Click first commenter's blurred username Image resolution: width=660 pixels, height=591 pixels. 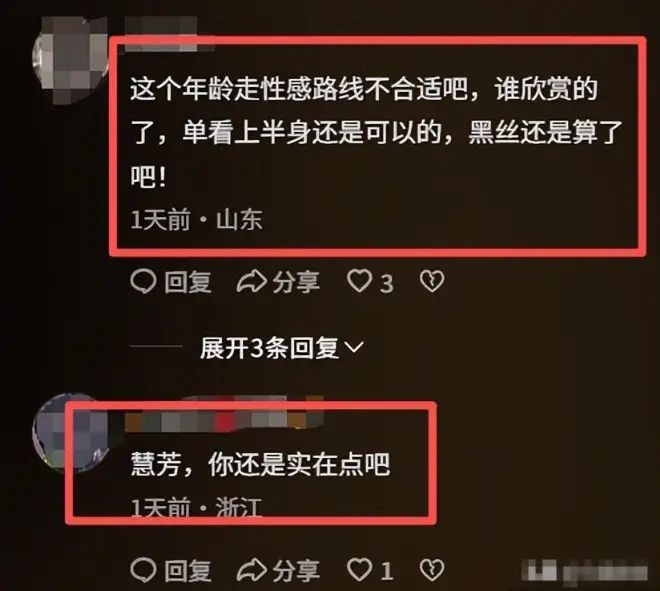pos(168,35)
